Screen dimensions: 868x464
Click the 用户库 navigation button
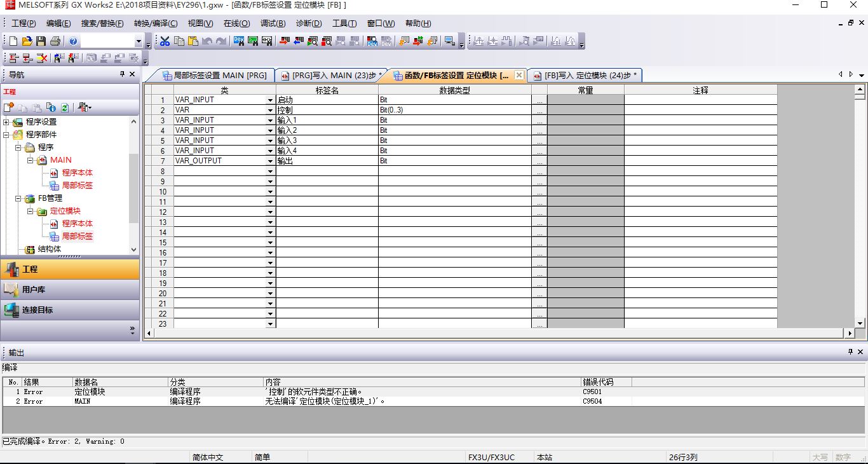coord(34,289)
